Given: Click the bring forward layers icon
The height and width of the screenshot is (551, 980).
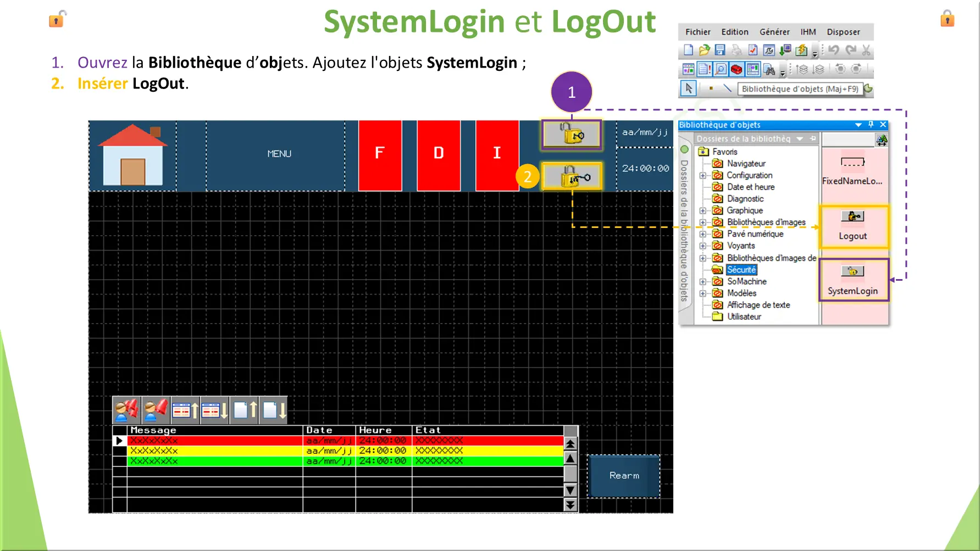Looking at the screenshot, I should (x=802, y=69).
